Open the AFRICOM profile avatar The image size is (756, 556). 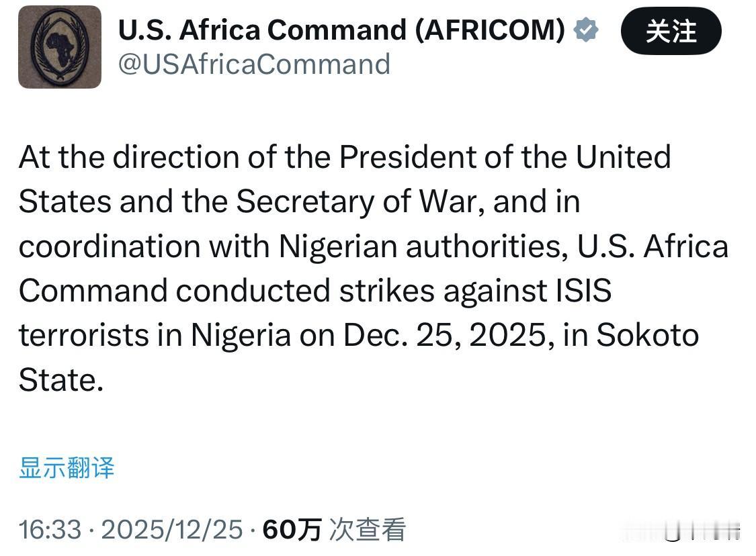click(x=60, y=48)
